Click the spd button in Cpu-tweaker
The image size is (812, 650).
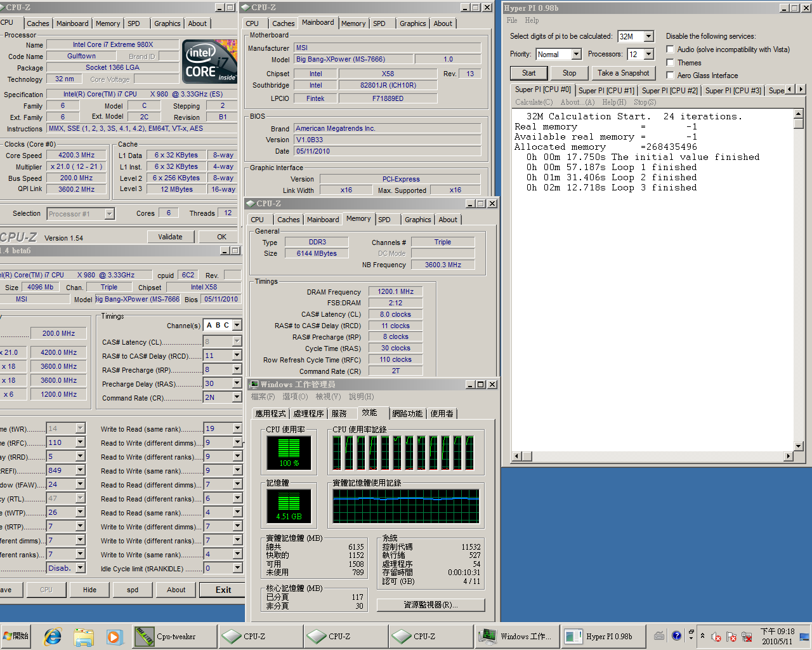tap(133, 590)
